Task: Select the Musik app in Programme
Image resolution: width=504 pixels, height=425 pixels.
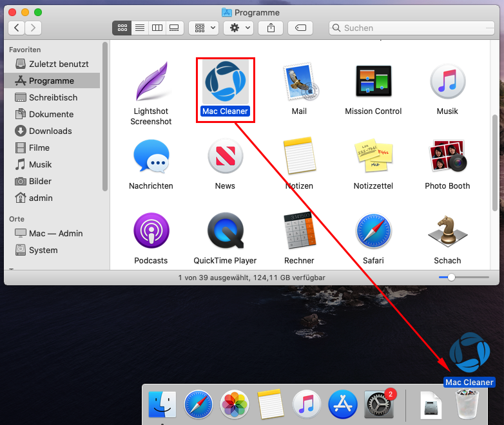Action: pyautogui.click(x=447, y=82)
